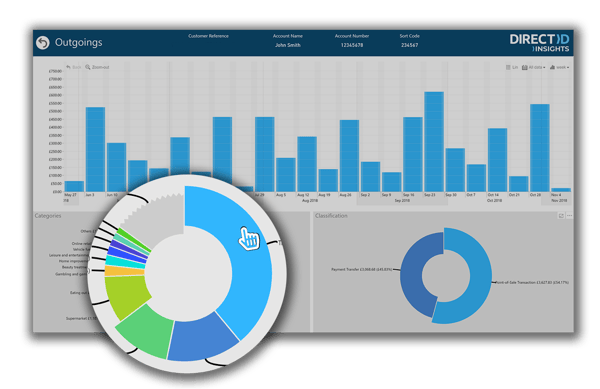Click the account name John Smith

click(288, 45)
